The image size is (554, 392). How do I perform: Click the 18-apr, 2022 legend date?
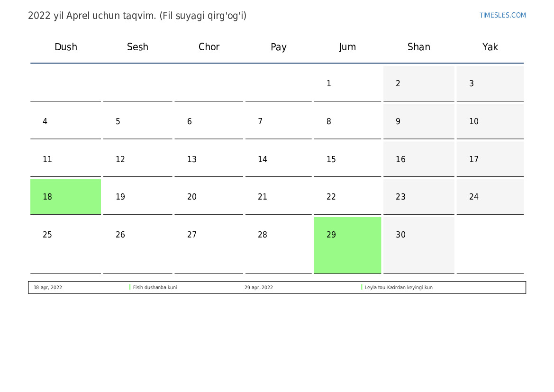[x=48, y=287]
